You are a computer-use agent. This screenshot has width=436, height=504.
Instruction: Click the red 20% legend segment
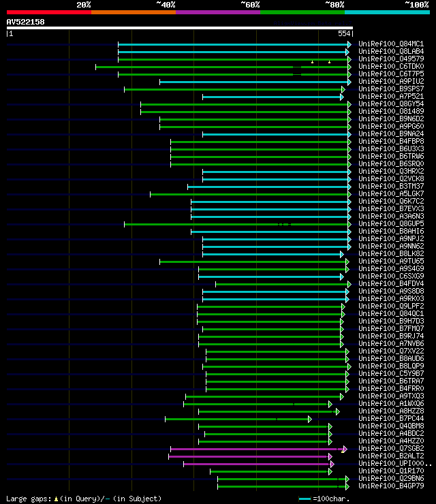[49, 12]
